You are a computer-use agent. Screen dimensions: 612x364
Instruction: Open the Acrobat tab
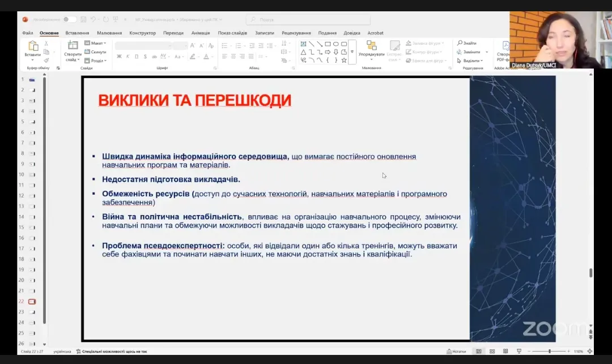click(x=376, y=33)
